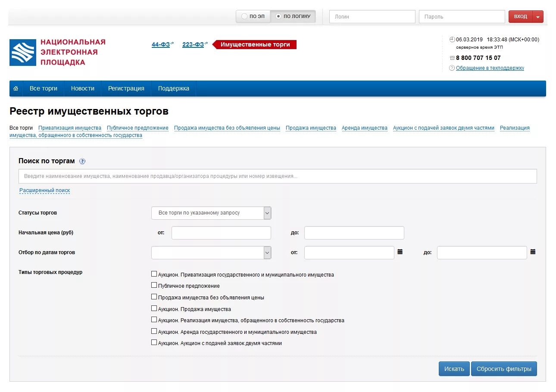Viewport: 556px width, 392px height.
Task: Filter by the 'Аренда имущества' link
Action: [365, 128]
